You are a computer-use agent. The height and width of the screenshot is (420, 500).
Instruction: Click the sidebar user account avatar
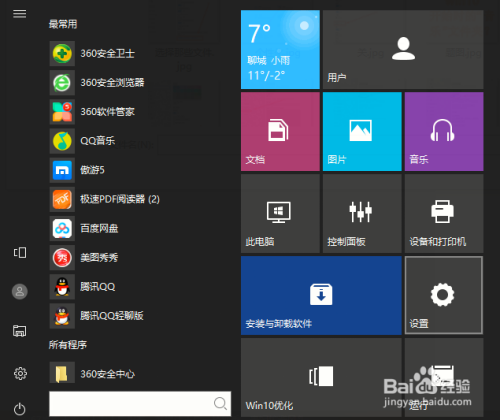20,292
